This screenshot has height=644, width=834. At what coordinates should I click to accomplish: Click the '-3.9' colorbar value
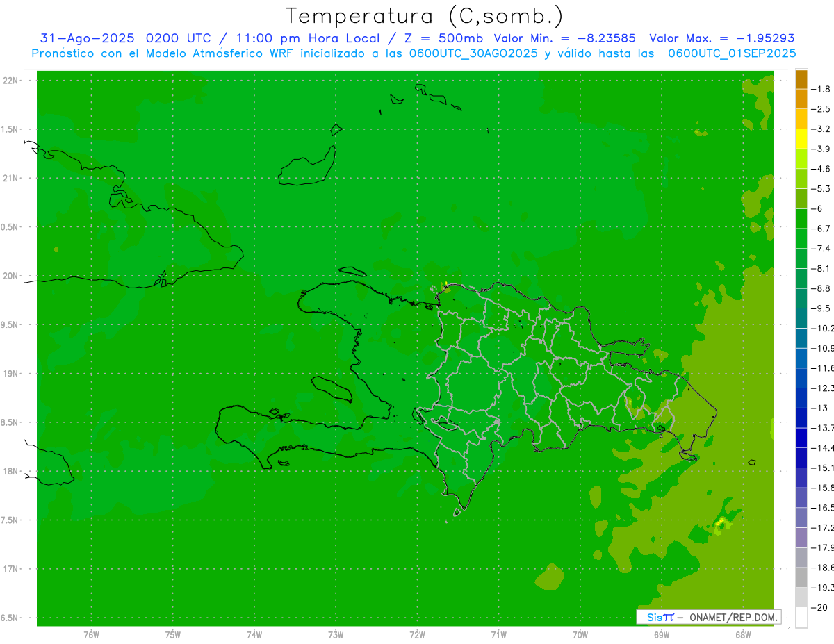click(822, 149)
